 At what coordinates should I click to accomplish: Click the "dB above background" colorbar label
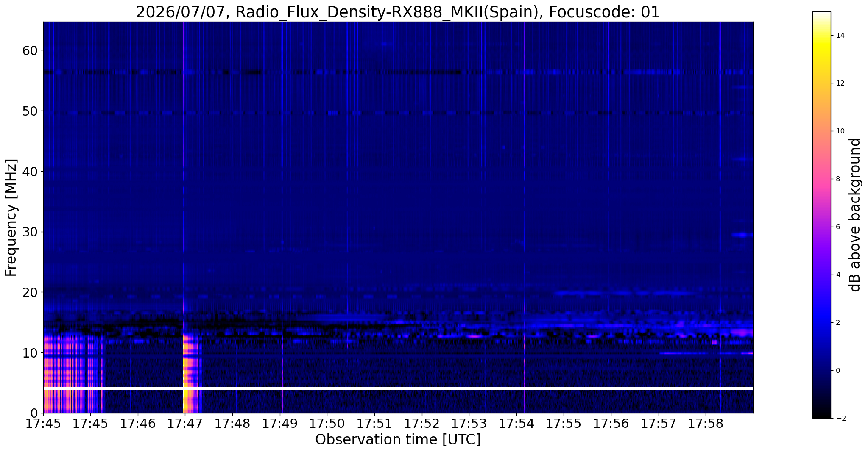point(855,215)
